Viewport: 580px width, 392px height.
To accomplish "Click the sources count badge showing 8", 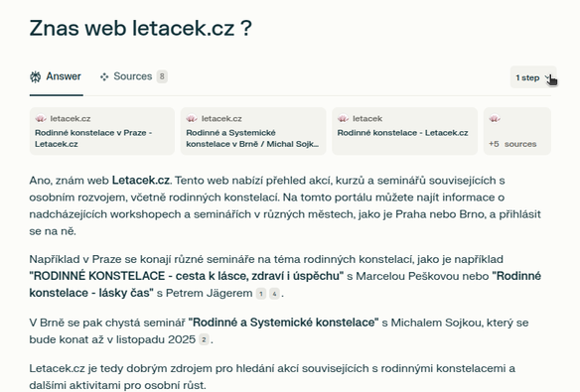I will pos(162,76).
